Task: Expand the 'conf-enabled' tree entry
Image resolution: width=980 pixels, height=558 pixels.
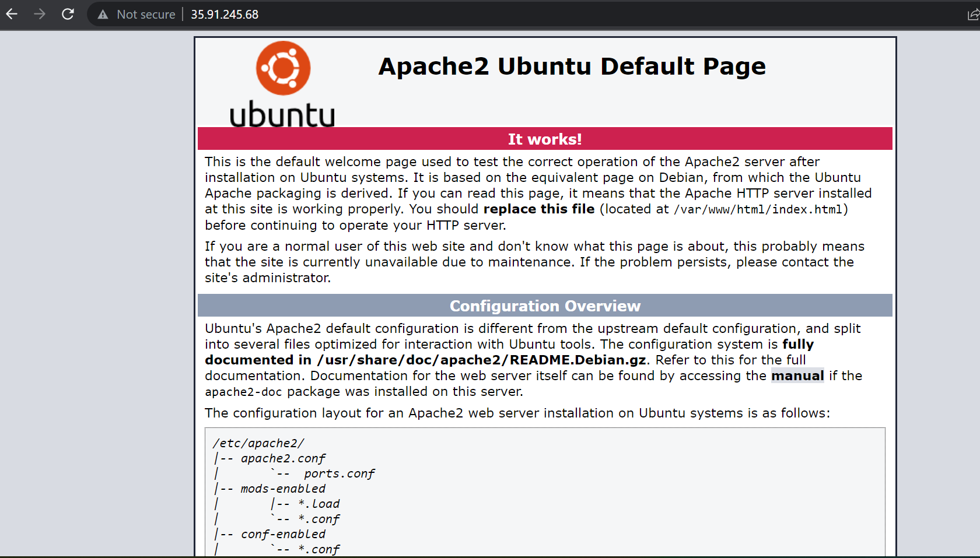Action: [x=283, y=534]
